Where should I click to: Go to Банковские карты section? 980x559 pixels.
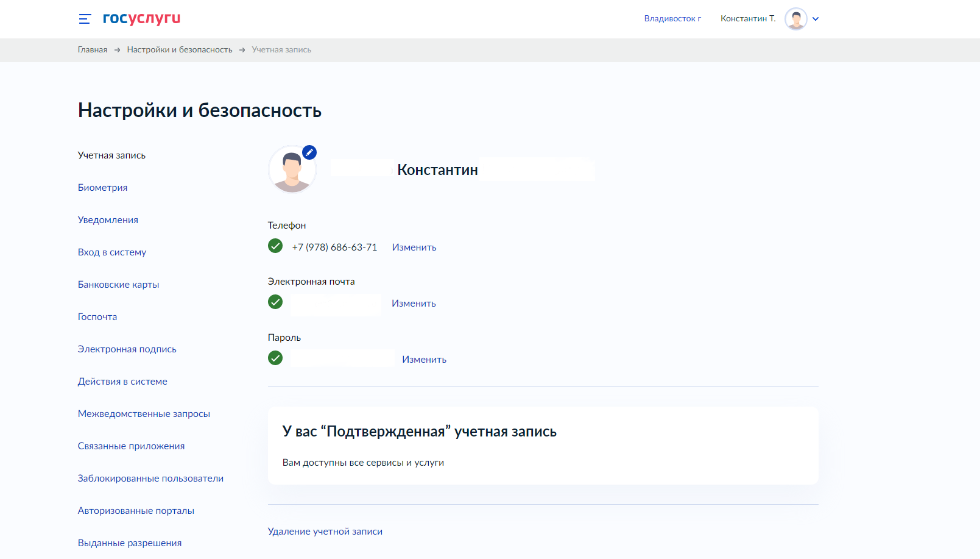pos(118,285)
